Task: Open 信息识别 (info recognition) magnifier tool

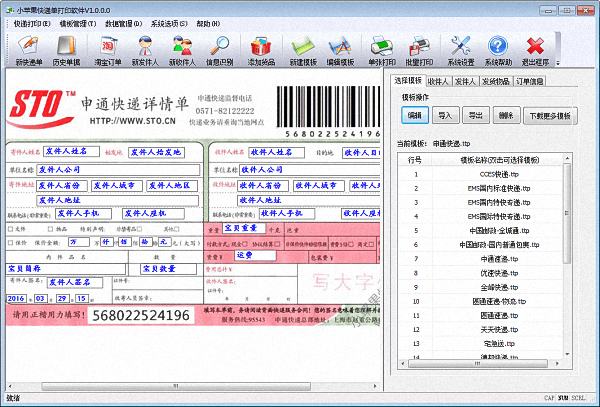Action: click(x=220, y=47)
